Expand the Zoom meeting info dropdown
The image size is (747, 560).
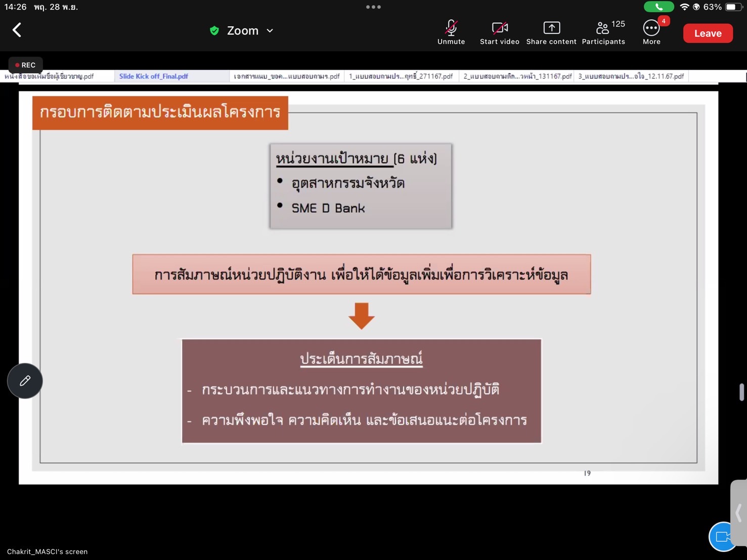point(270,31)
